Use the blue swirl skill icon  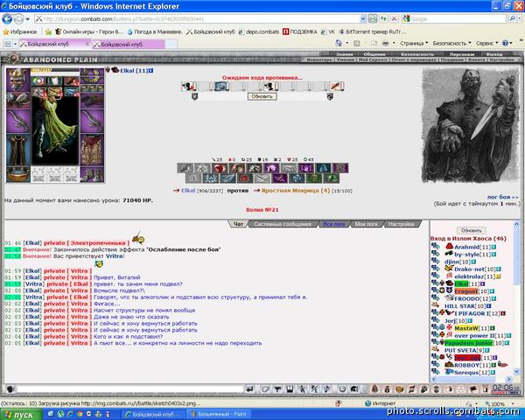(297, 178)
